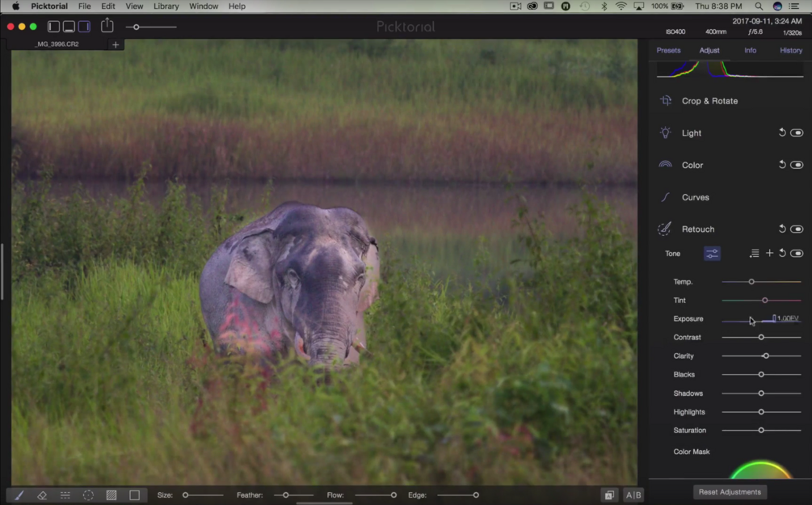Click the Saturation slider handle
The width and height of the screenshot is (812, 505).
pos(761,431)
